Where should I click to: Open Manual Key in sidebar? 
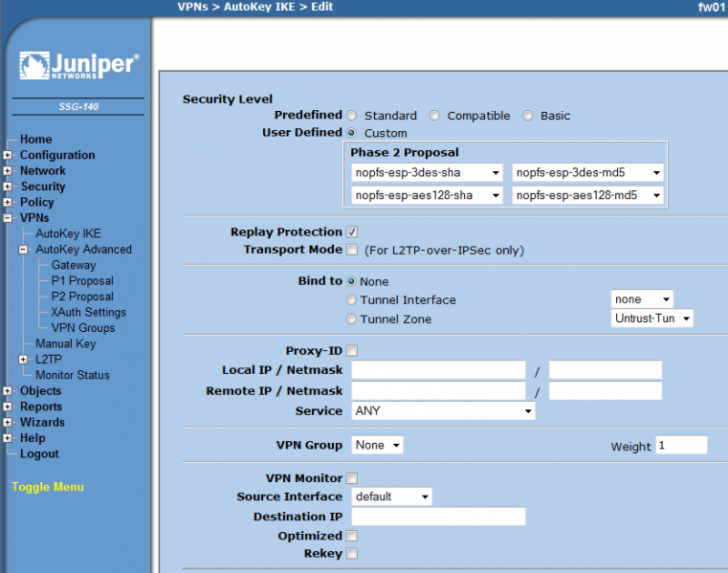66,343
